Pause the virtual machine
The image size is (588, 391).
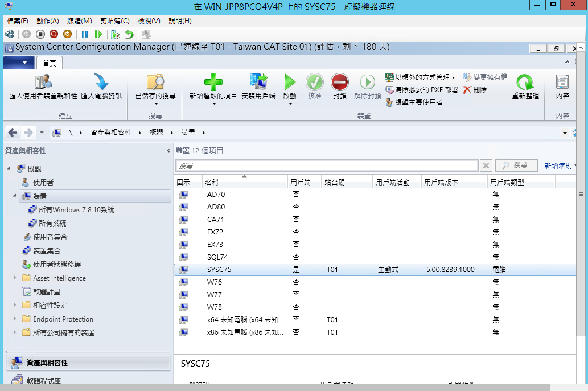coord(85,35)
